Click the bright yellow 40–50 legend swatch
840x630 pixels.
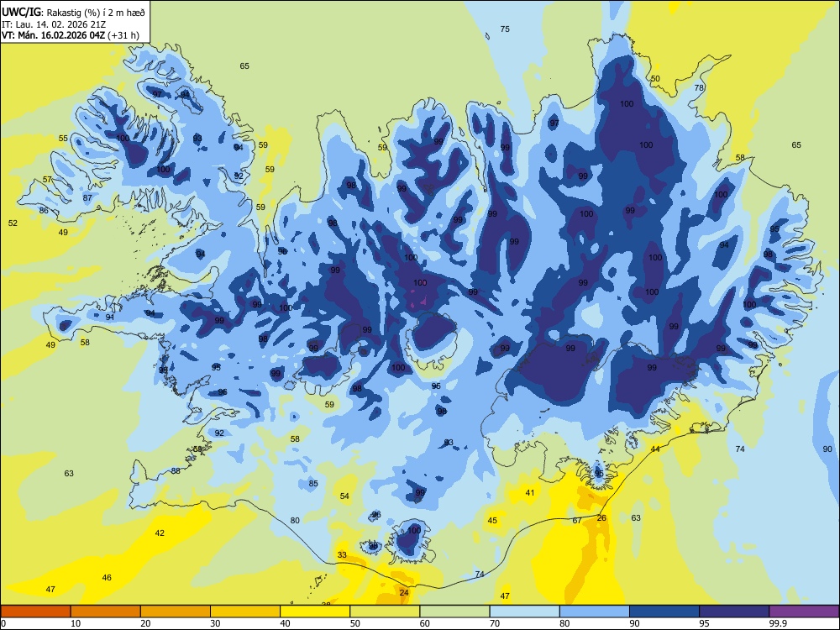(x=315, y=612)
